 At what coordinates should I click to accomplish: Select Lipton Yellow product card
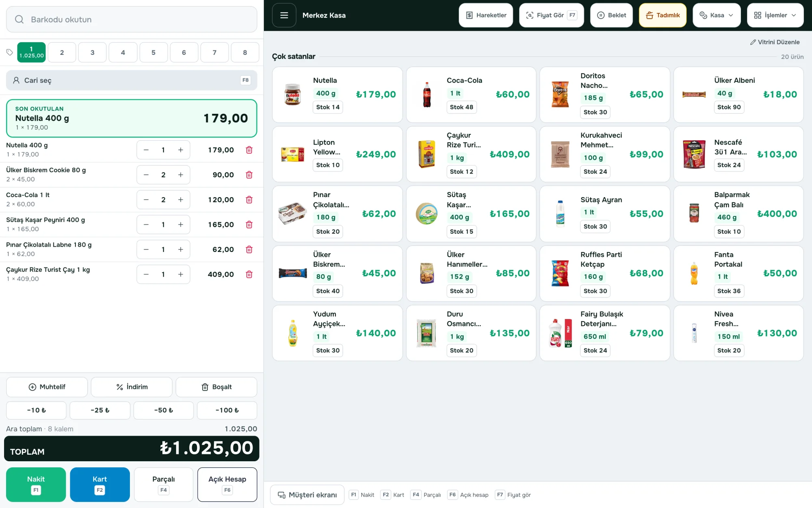[x=337, y=154]
